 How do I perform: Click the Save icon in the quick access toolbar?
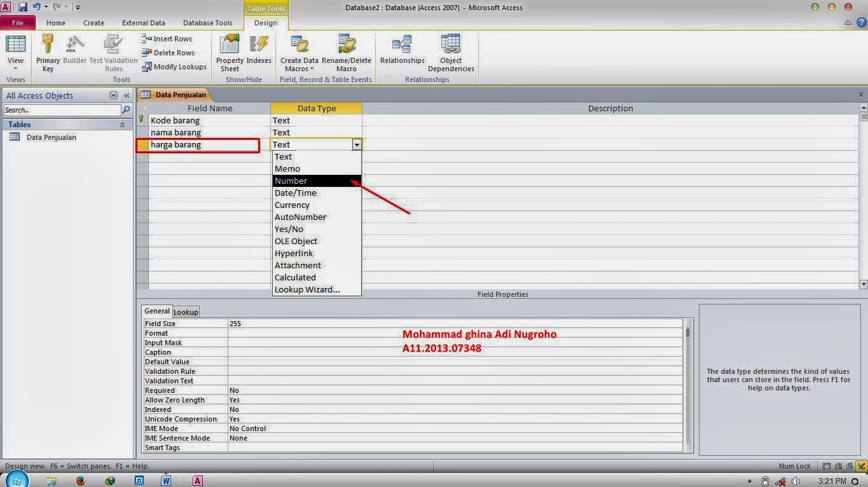click(x=23, y=7)
